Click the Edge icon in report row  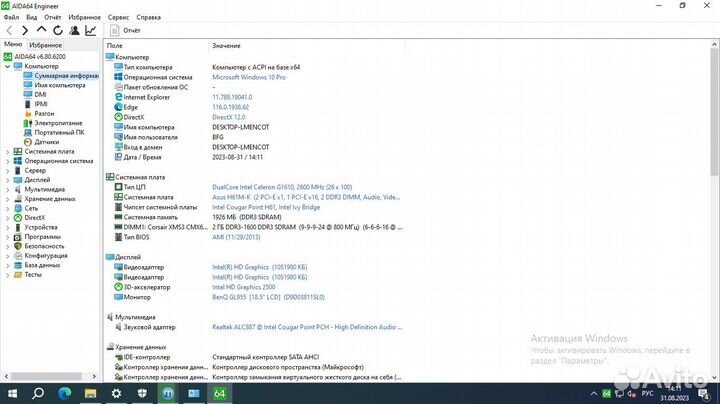[x=118, y=107]
